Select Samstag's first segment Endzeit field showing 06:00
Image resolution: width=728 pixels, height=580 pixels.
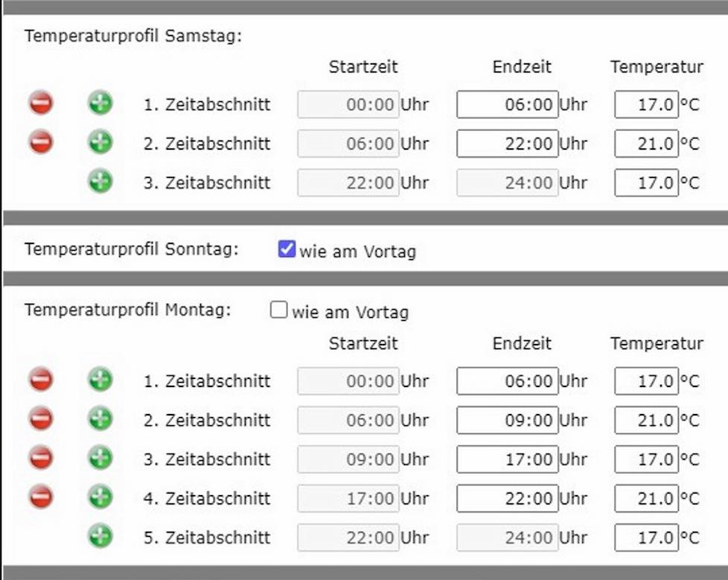coord(507,104)
